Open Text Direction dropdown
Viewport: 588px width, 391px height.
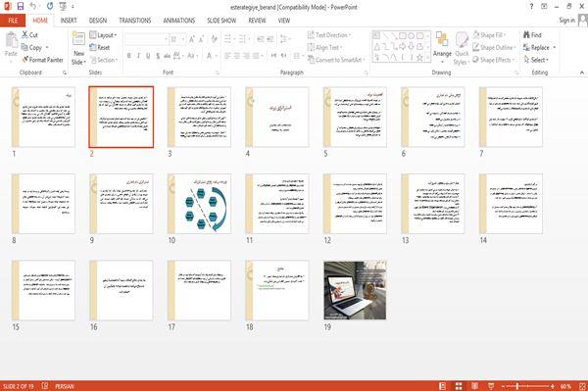[329, 35]
